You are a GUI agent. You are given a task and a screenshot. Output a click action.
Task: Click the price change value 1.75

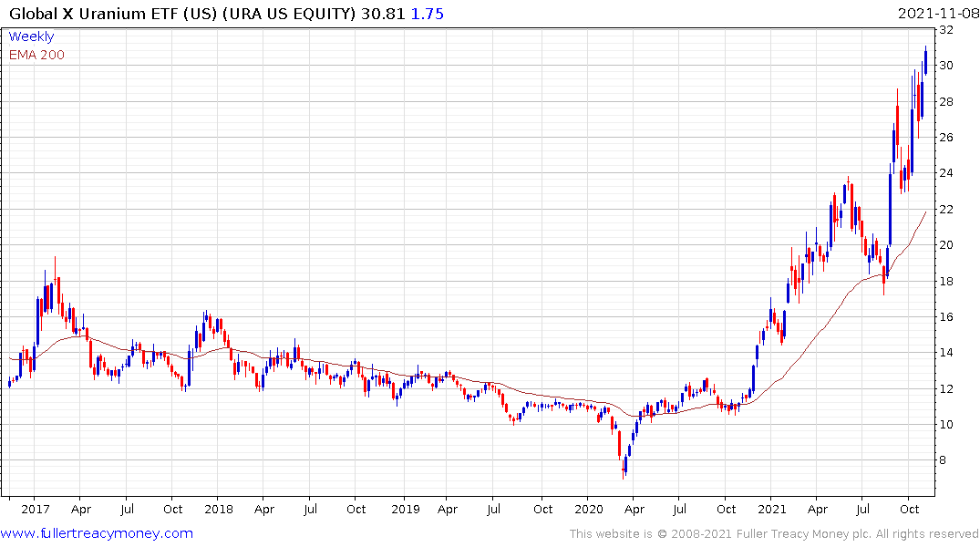click(428, 14)
